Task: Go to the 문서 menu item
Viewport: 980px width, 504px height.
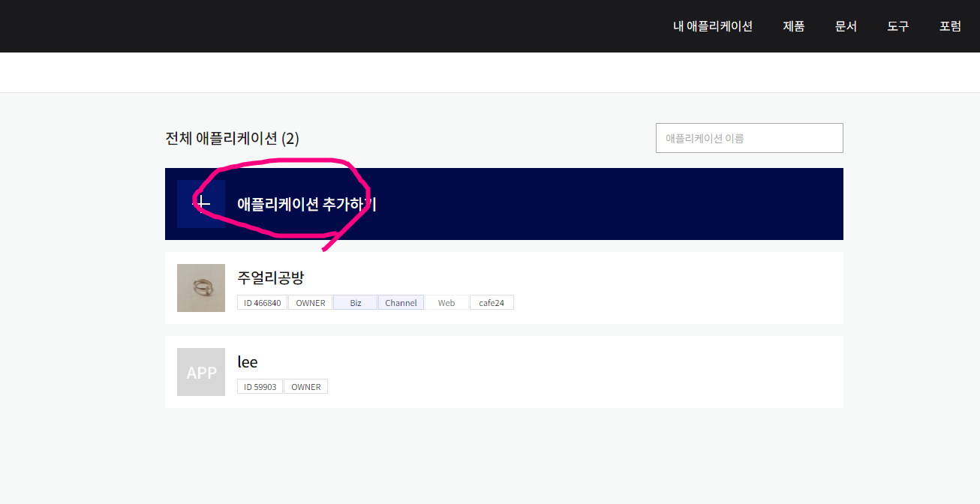Action: coord(846,26)
